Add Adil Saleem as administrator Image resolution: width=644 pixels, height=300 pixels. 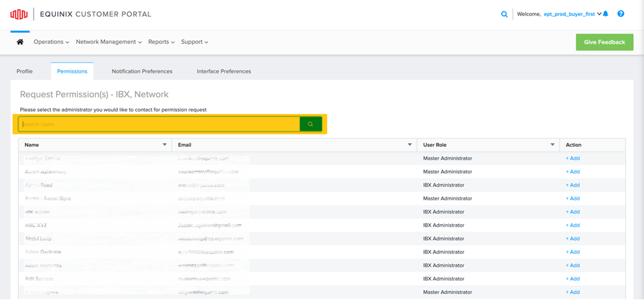point(573,279)
